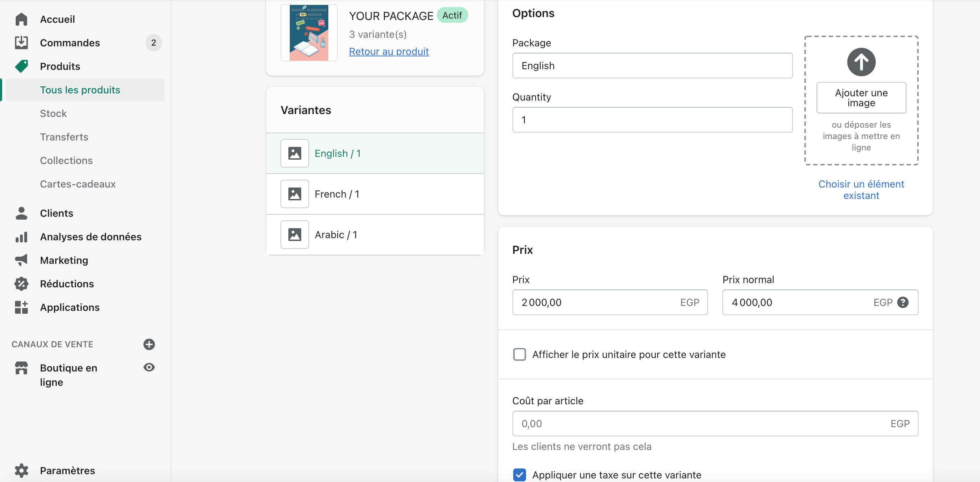980x482 pixels.
Task: Click the Coût par article input field
Action: [x=700, y=423]
